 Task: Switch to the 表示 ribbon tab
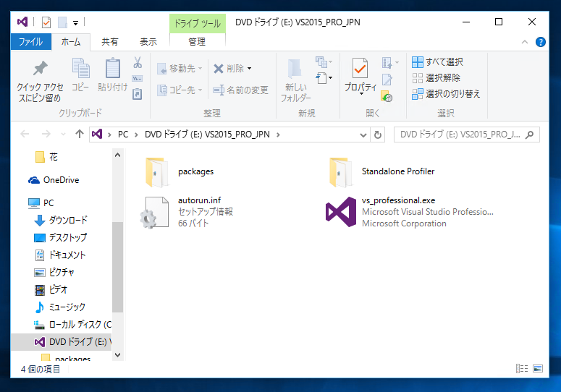pos(148,42)
